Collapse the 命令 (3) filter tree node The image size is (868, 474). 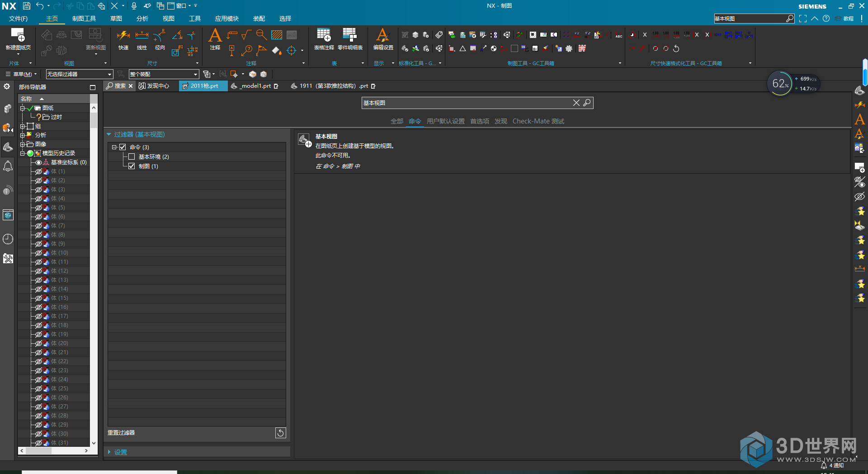point(114,147)
